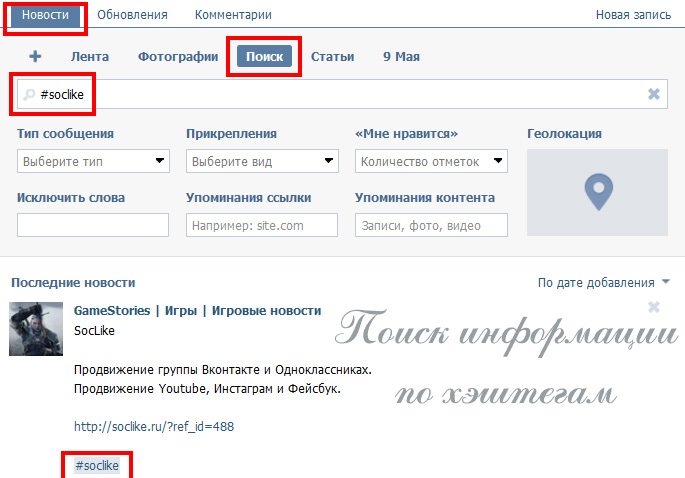Click the SocLike post title text
The image size is (685, 478).
click(94, 331)
